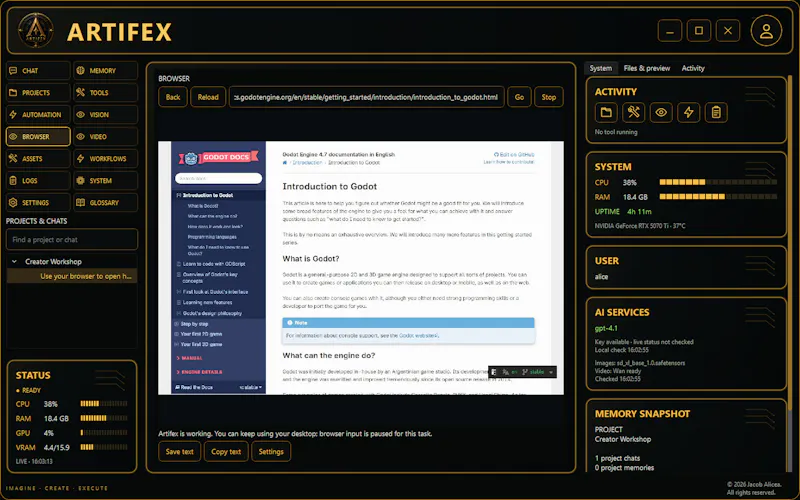
Task: Open the Workflows section
Action: (x=106, y=159)
